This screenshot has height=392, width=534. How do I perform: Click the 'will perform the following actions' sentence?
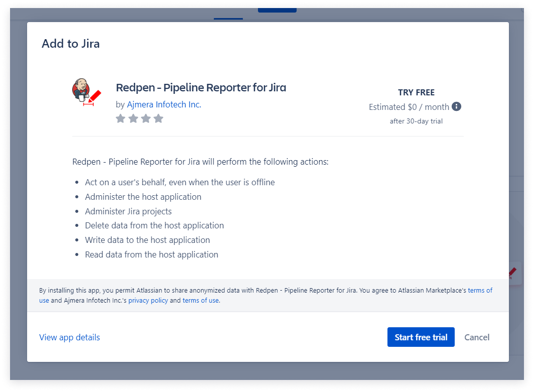click(200, 162)
